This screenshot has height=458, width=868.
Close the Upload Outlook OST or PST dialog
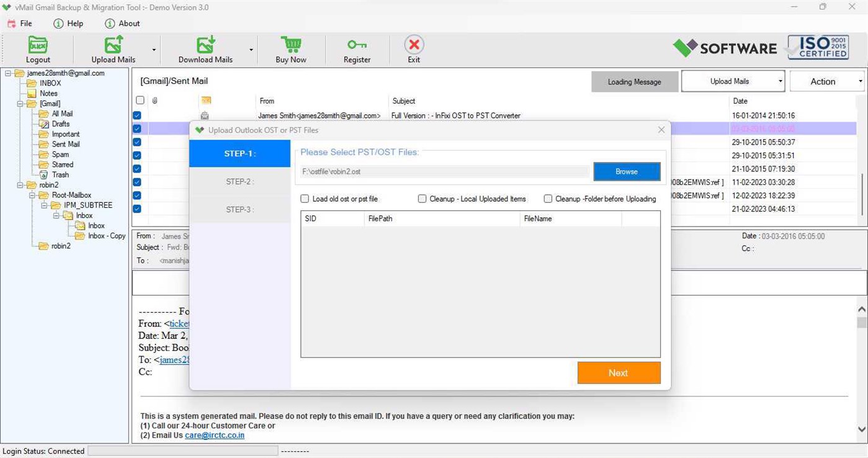(x=661, y=130)
